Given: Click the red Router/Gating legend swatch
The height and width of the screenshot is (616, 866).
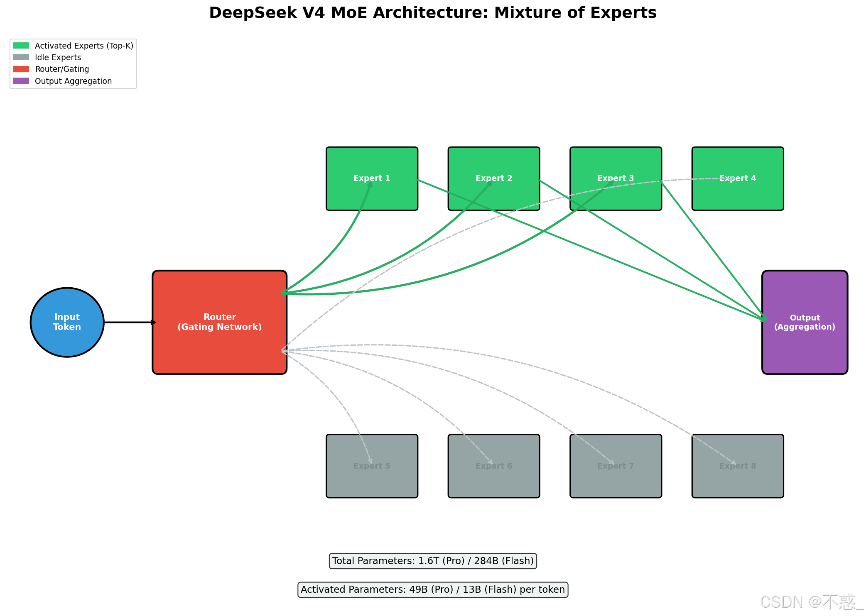Looking at the screenshot, I should point(21,69).
